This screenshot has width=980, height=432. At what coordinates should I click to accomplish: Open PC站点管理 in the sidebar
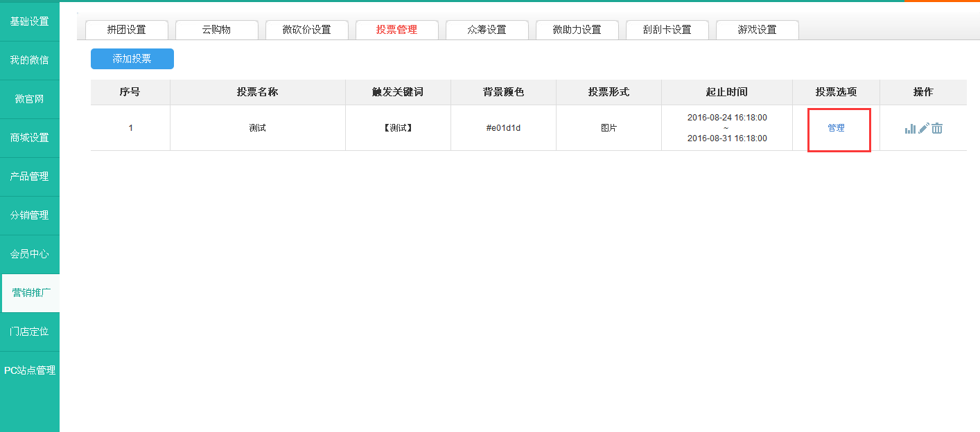click(x=29, y=370)
